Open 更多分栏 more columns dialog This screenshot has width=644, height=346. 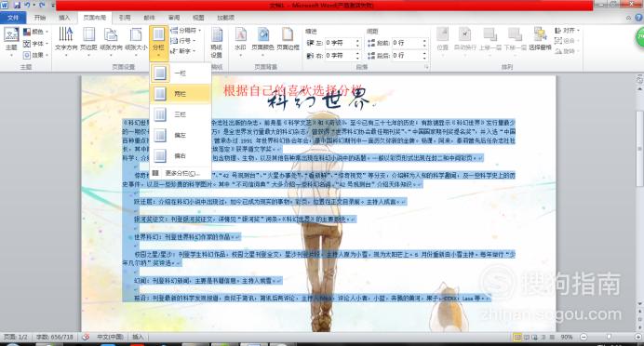click(x=181, y=173)
